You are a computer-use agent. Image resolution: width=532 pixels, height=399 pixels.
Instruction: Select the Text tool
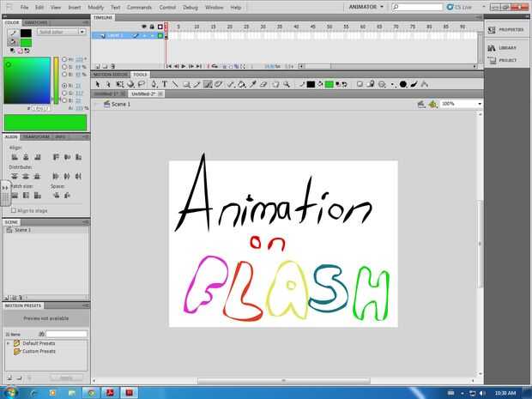point(165,84)
